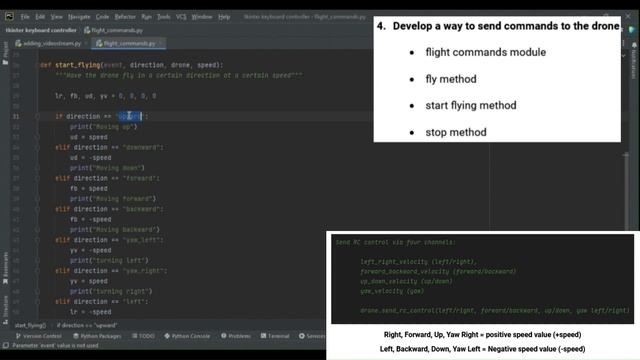Click the 'if direction == "upward"' breadcrumb
Screen dimensions: 640x360
pos(87,325)
